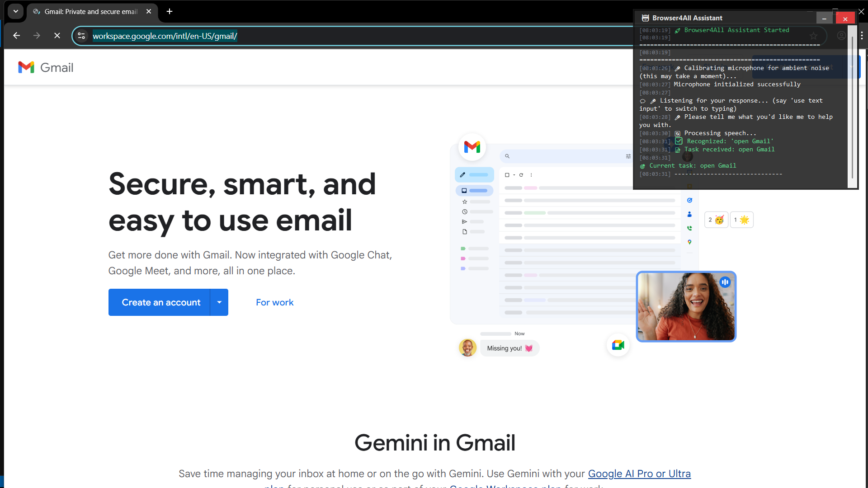Close the Gmail browser tab
The image size is (868, 488).
(149, 11)
